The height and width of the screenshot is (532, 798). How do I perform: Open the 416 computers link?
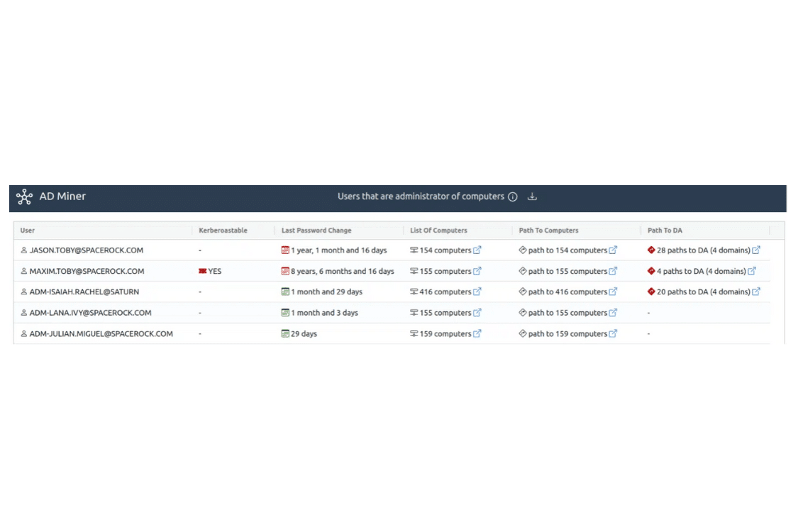[445, 292]
